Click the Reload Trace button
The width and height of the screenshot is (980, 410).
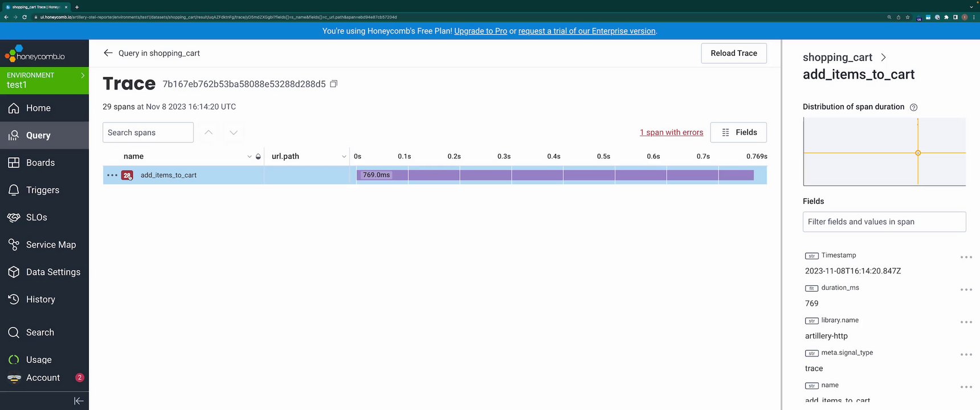coord(734,53)
